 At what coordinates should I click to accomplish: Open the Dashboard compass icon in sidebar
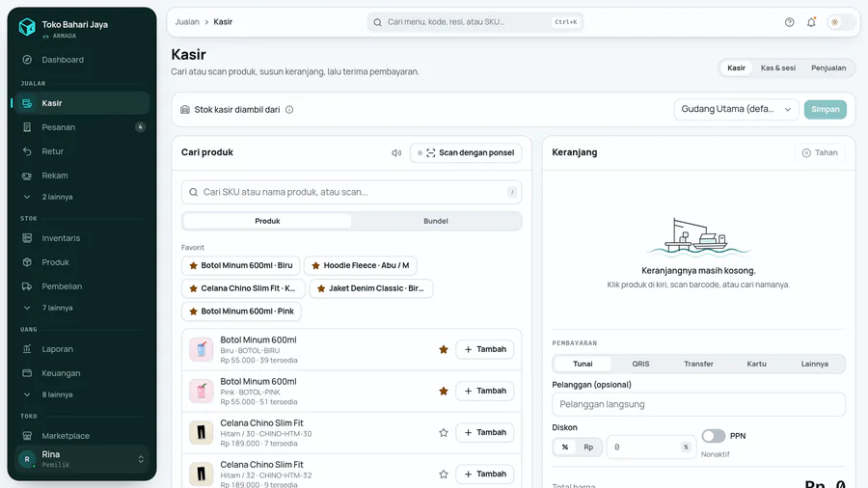click(x=27, y=60)
